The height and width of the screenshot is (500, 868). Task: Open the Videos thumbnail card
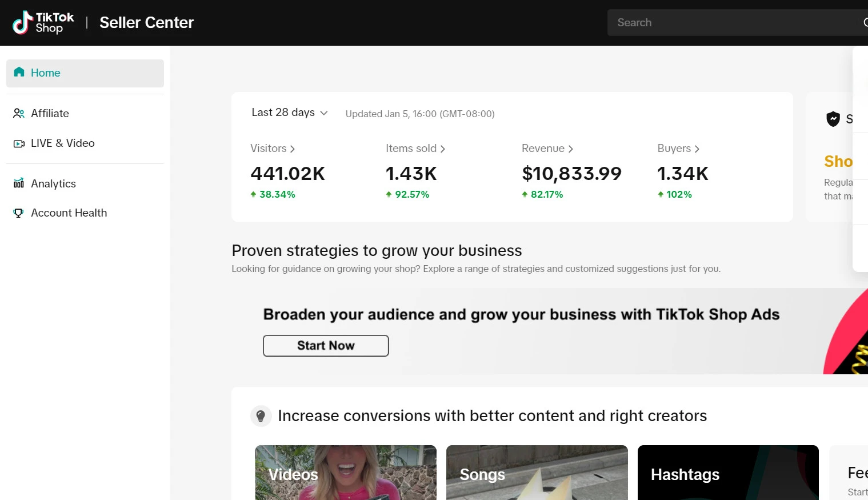pyautogui.click(x=346, y=473)
